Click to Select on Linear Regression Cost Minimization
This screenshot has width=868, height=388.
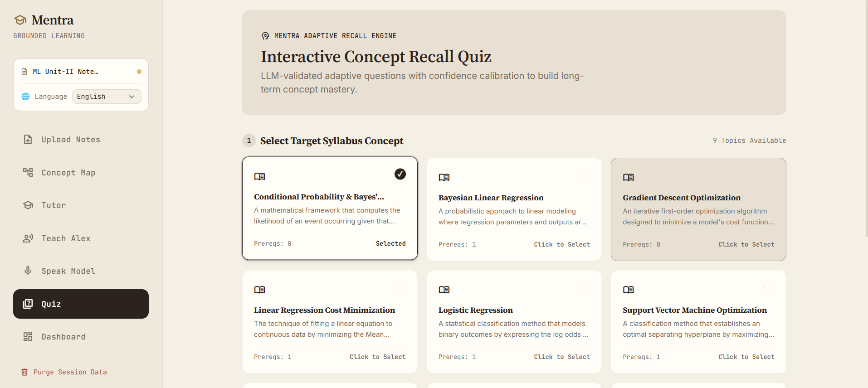377,357
